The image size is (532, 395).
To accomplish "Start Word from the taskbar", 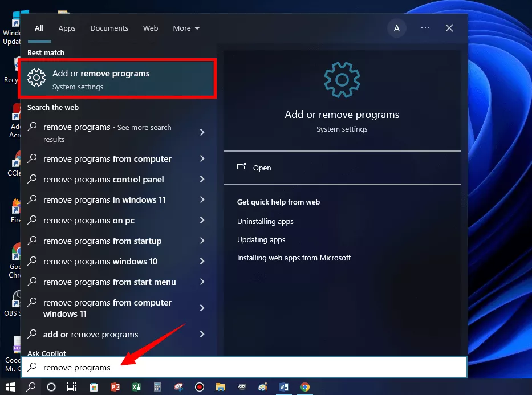I will [x=283, y=387].
